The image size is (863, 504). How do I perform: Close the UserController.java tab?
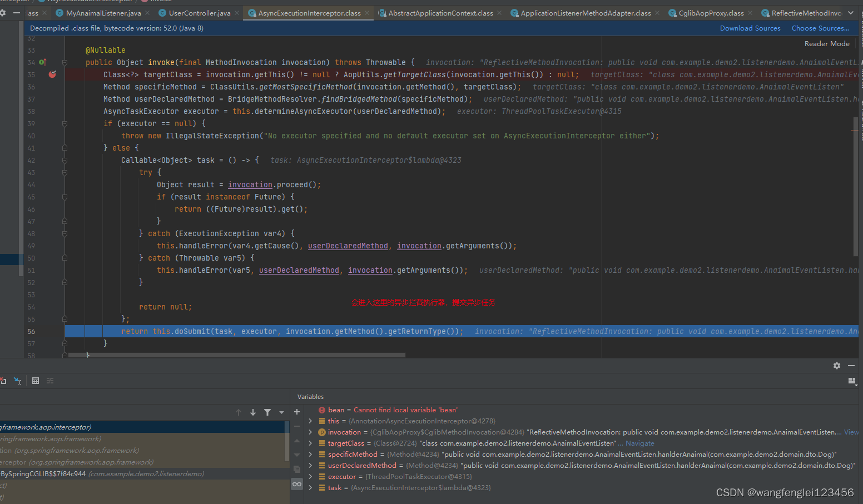coord(237,13)
